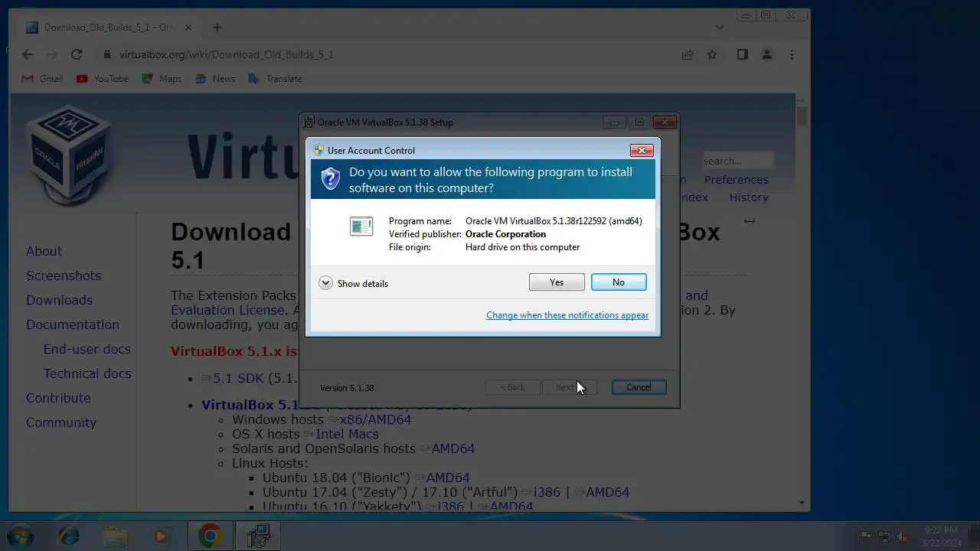
Task: Click No in the User Account Control dialog
Action: (x=619, y=282)
